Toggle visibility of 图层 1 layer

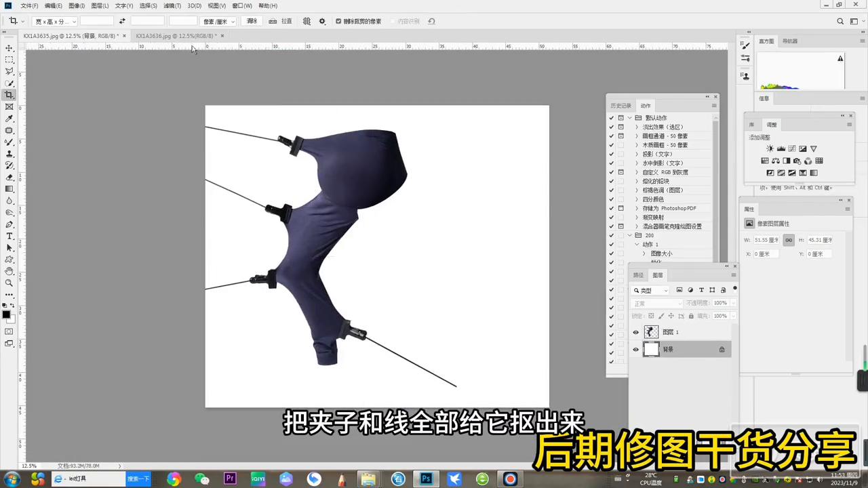[635, 331]
